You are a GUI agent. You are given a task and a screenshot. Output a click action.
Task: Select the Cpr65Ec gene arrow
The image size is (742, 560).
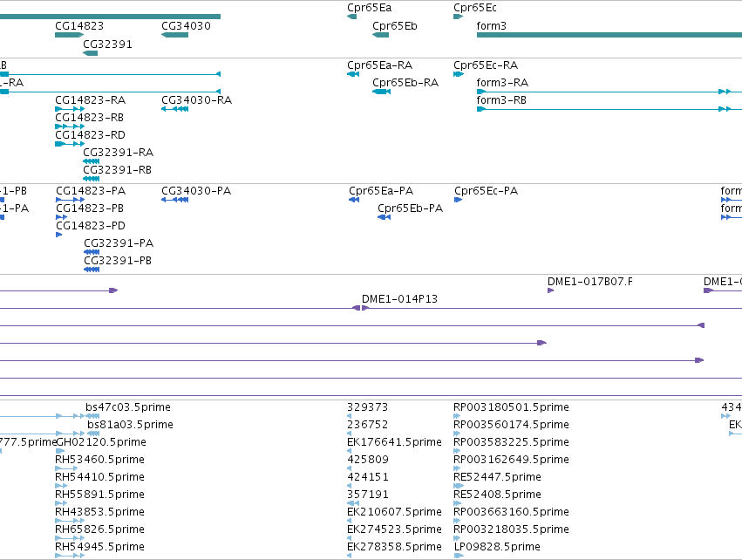point(458,17)
